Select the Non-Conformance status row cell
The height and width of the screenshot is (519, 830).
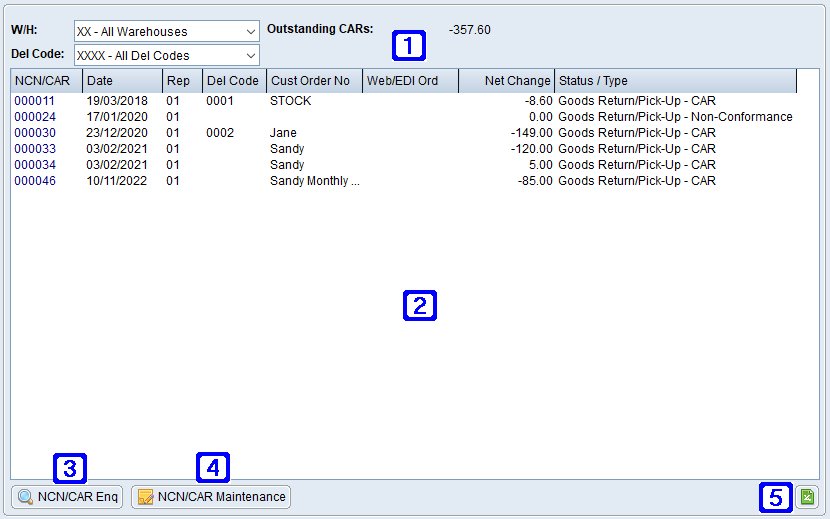pos(675,117)
